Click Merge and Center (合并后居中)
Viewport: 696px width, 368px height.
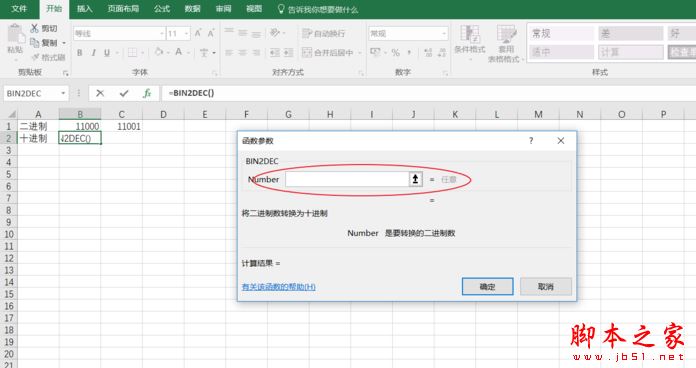tap(328, 53)
